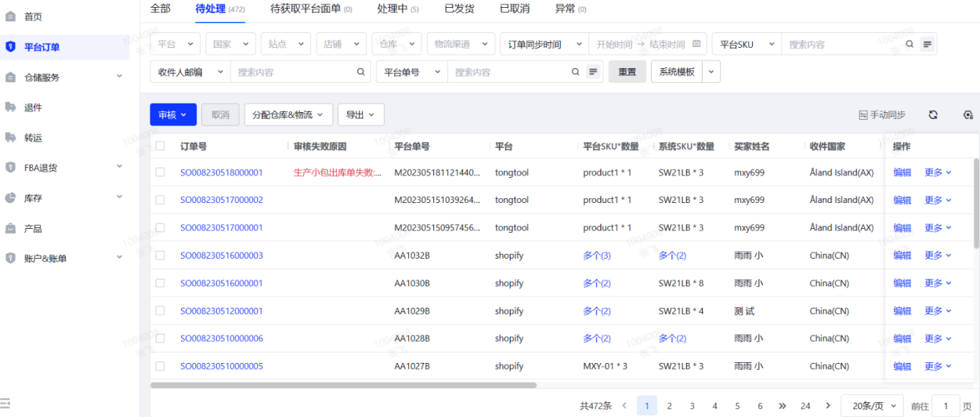Screen dimensions: 980x417
Task: Click the 平台订单 shield icon
Action: (x=10, y=46)
